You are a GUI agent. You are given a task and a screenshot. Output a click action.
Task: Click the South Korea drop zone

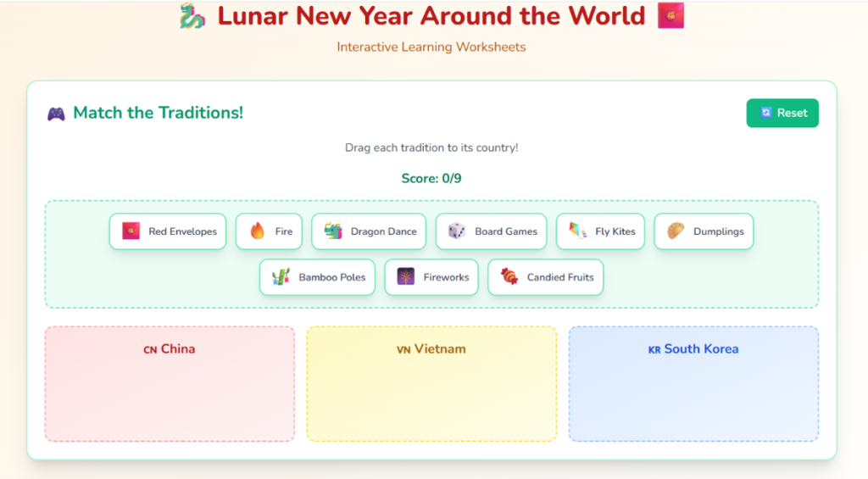point(693,384)
